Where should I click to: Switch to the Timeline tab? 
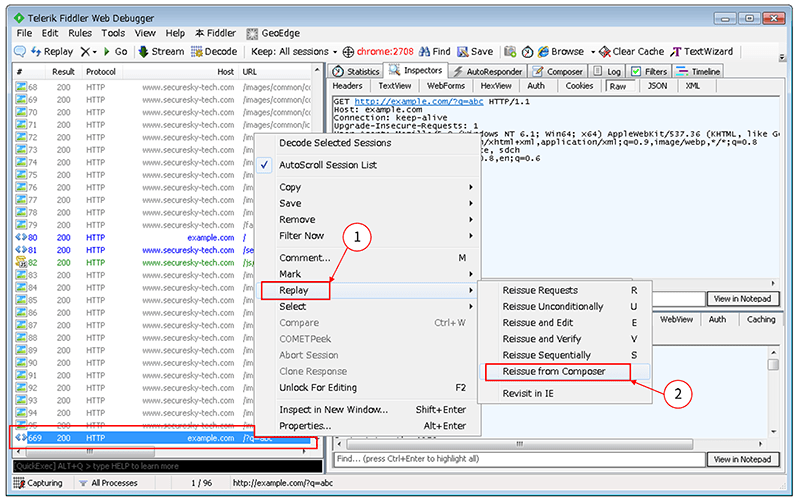click(698, 71)
